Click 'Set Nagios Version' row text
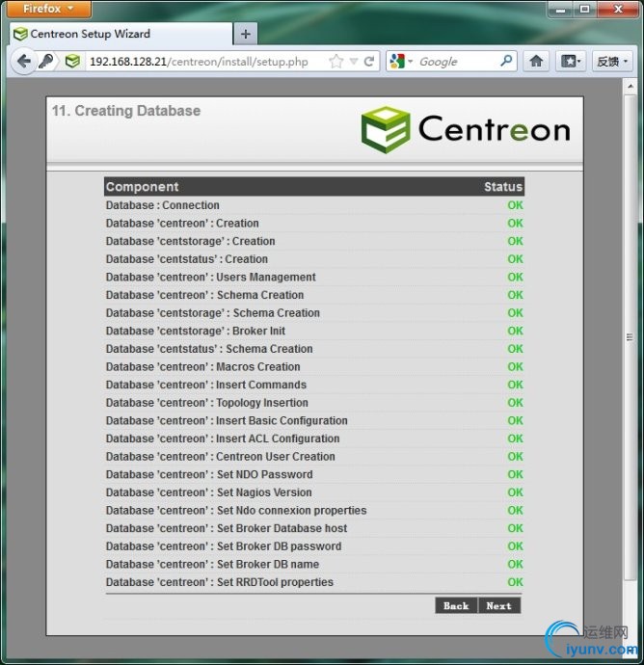 pyautogui.click(x=209, y=492)
